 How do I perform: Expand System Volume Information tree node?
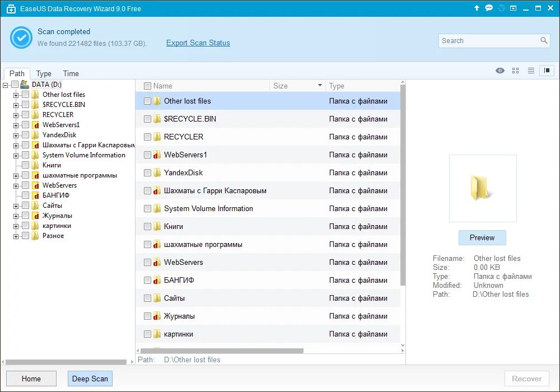16,156
